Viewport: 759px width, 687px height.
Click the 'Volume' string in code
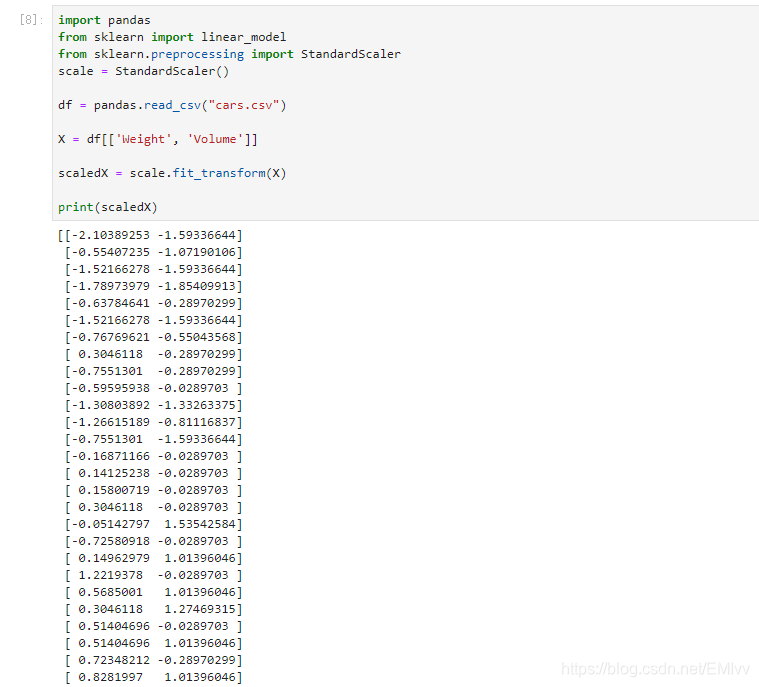click(215, 139)
